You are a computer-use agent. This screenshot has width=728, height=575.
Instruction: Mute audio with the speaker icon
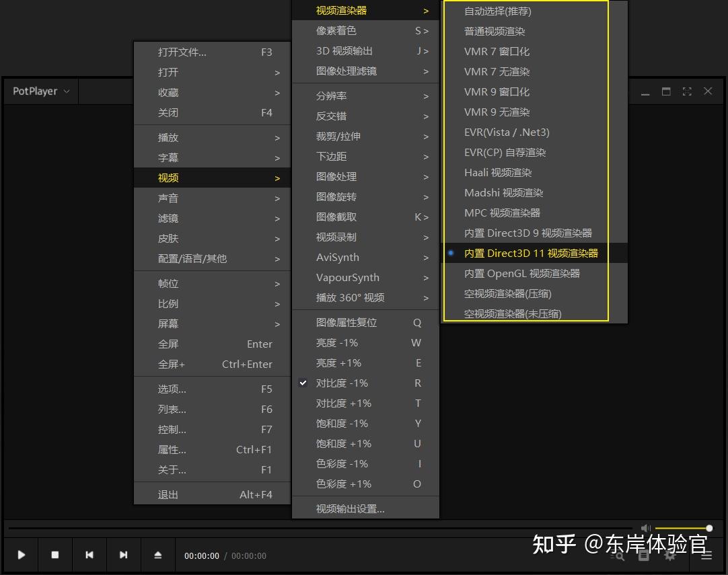[645, 528]
